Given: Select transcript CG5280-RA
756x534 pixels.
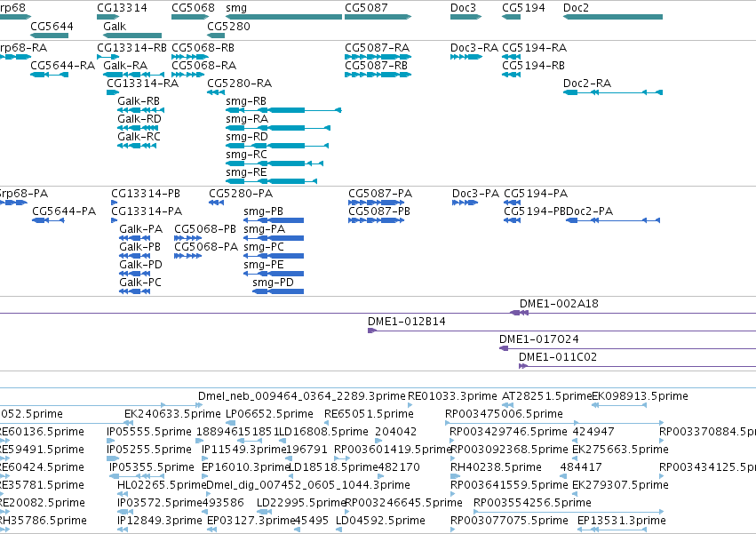Looking at the screenshot, I should tap(216, 92).
